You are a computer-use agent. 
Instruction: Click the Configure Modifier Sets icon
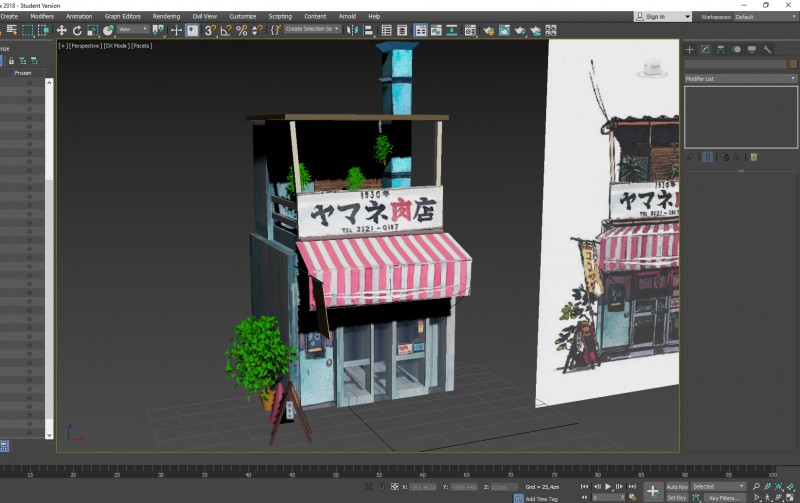point(754,157)
